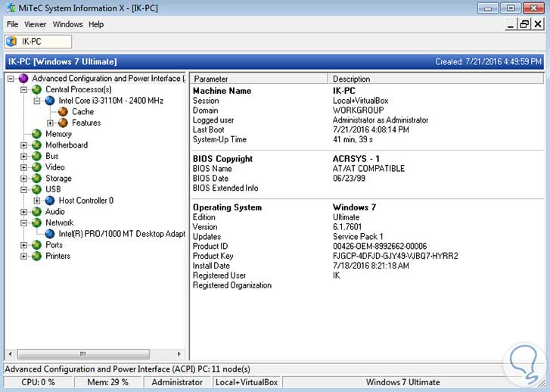Click the Version value 6.1.7601
The height and width of the screenshot is (392, 550).
(347, 227)
